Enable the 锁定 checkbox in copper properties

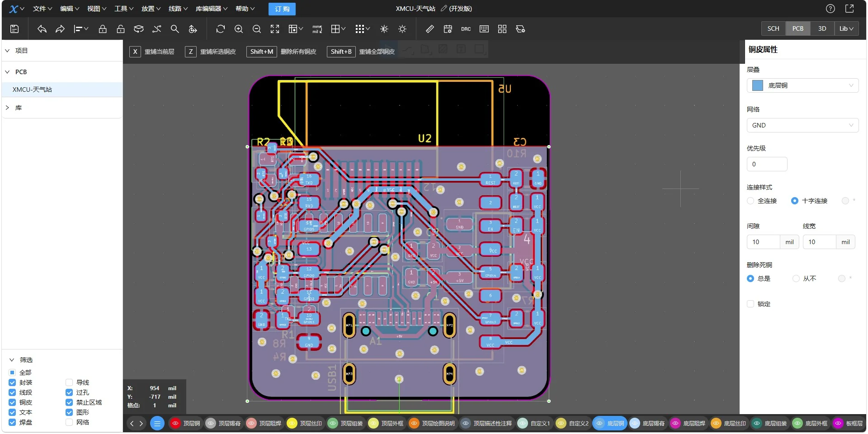tap(750, 304)
